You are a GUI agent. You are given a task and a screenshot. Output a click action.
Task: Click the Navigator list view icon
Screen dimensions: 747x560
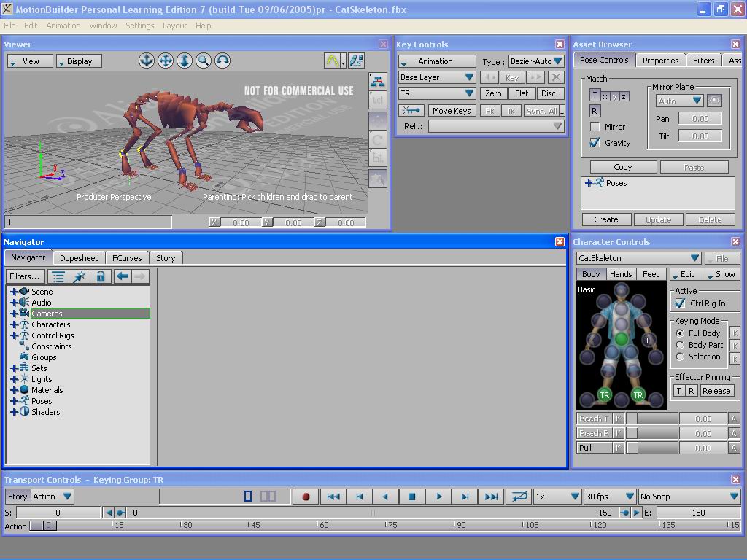point(58,276)
